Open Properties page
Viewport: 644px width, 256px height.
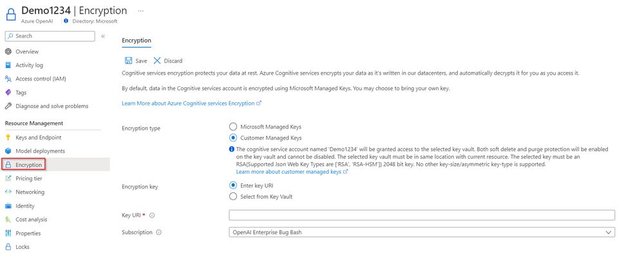click(x=28, y=233)
